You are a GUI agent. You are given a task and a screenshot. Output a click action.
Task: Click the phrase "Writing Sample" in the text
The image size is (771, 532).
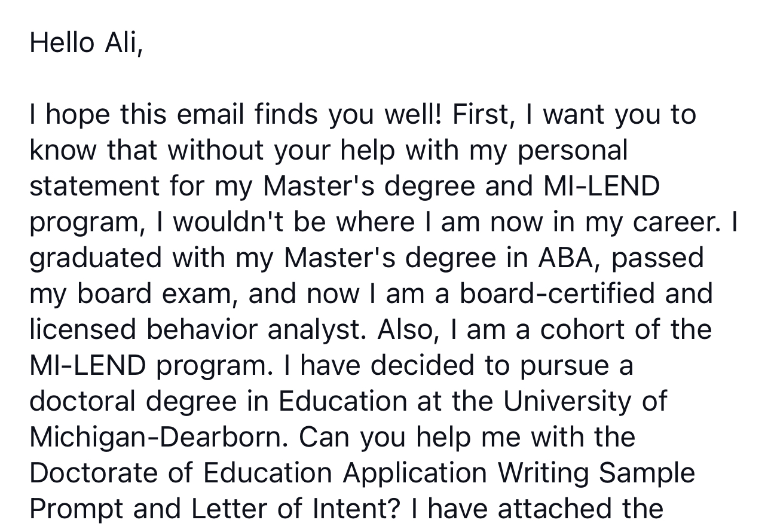[x=596, y=473]
